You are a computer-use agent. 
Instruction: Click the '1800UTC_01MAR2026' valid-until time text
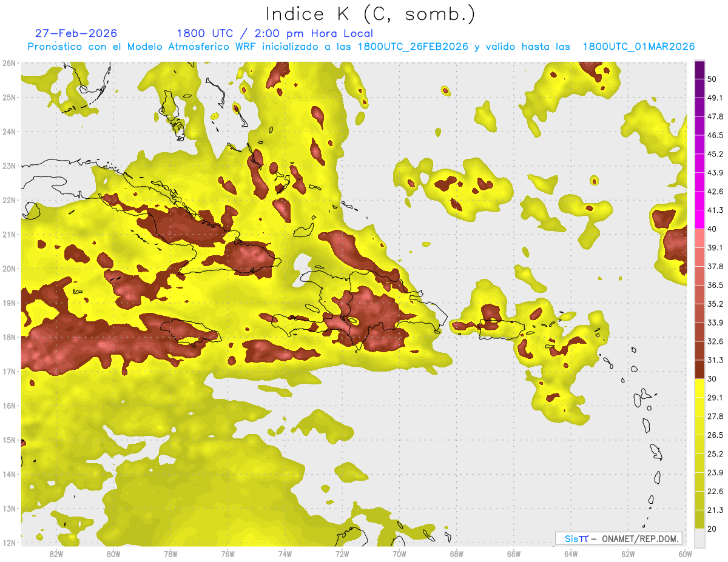[639, 47]
